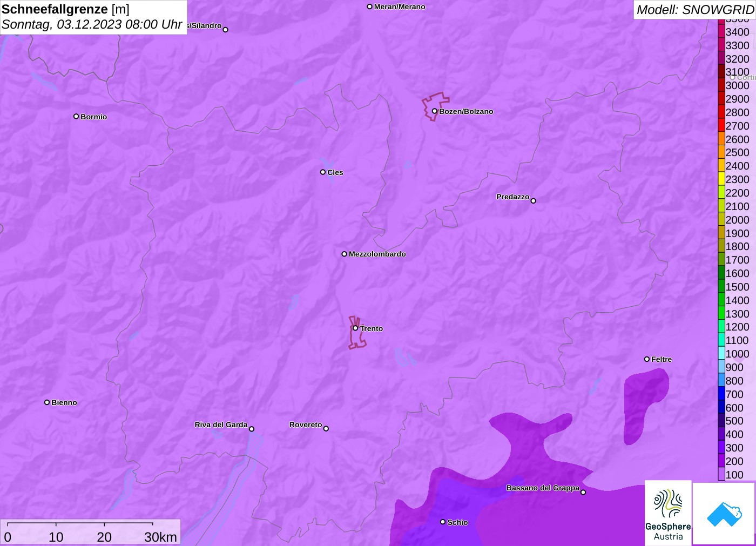Click the Trento municipality outline
Viewport: 756px width, 546px height.
[356, 333]
